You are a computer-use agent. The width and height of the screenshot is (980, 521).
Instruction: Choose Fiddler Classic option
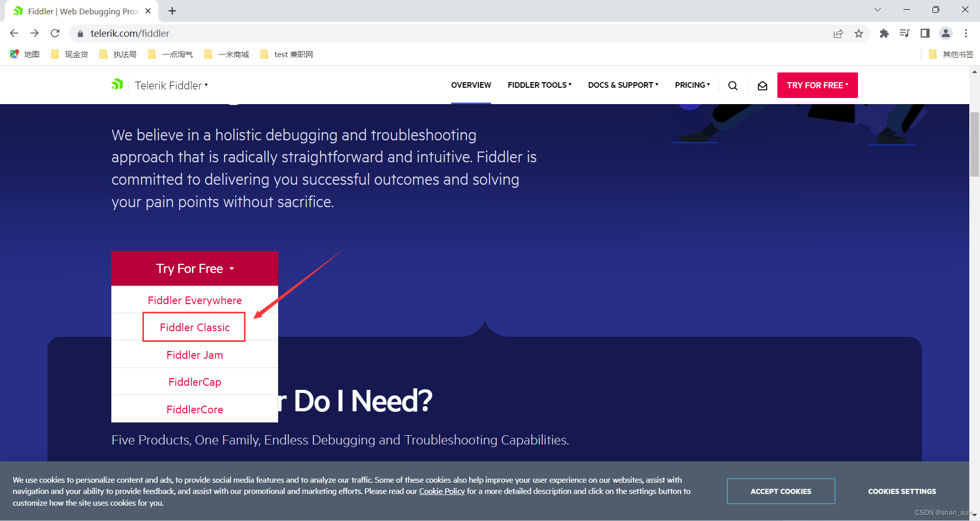coord(194,327)
